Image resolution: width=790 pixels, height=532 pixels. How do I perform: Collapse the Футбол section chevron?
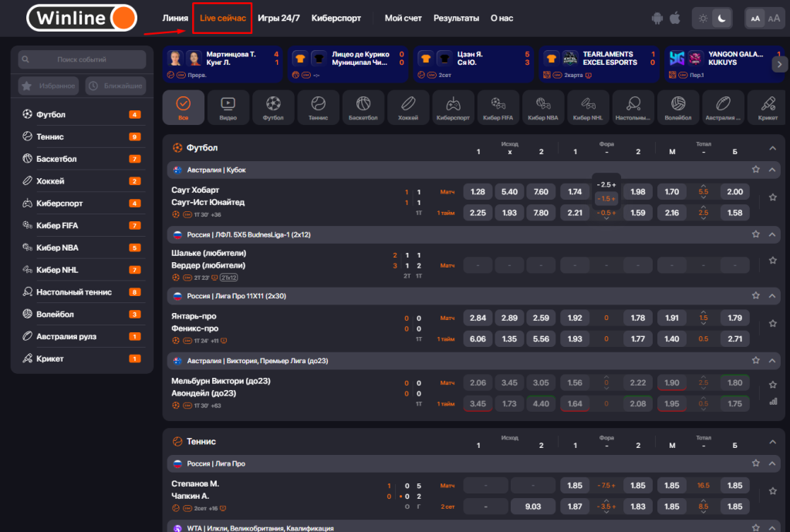coord(772,148)
